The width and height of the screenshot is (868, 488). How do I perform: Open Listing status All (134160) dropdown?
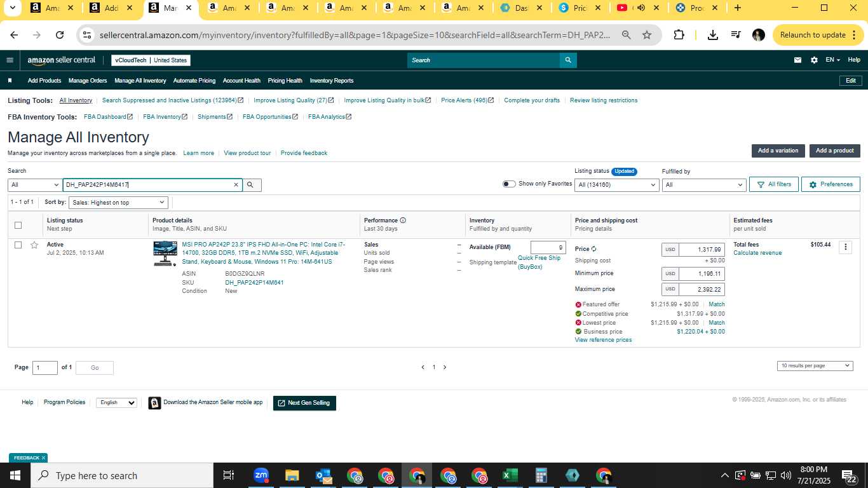pyautogui.click(x=616, y=185)
